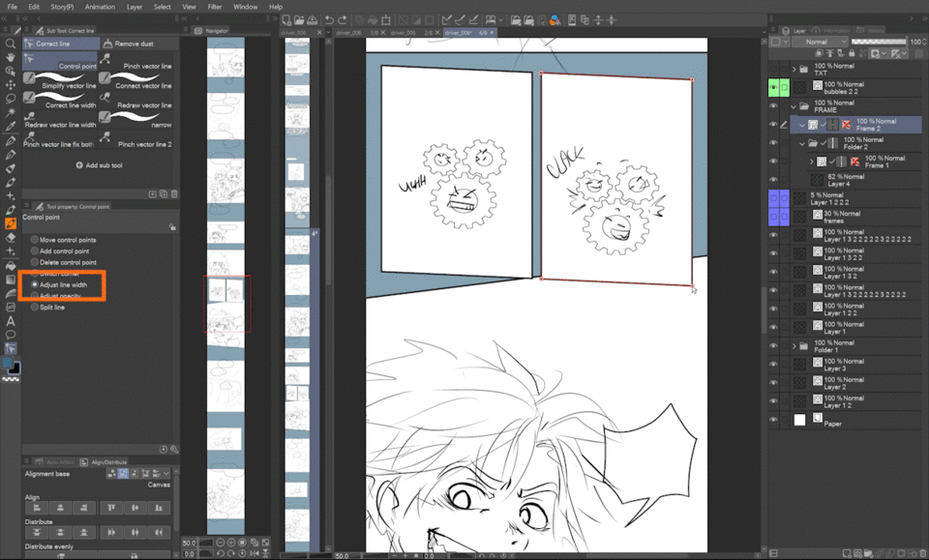Open the Normal blending mode dropdown

click(820, 42)
